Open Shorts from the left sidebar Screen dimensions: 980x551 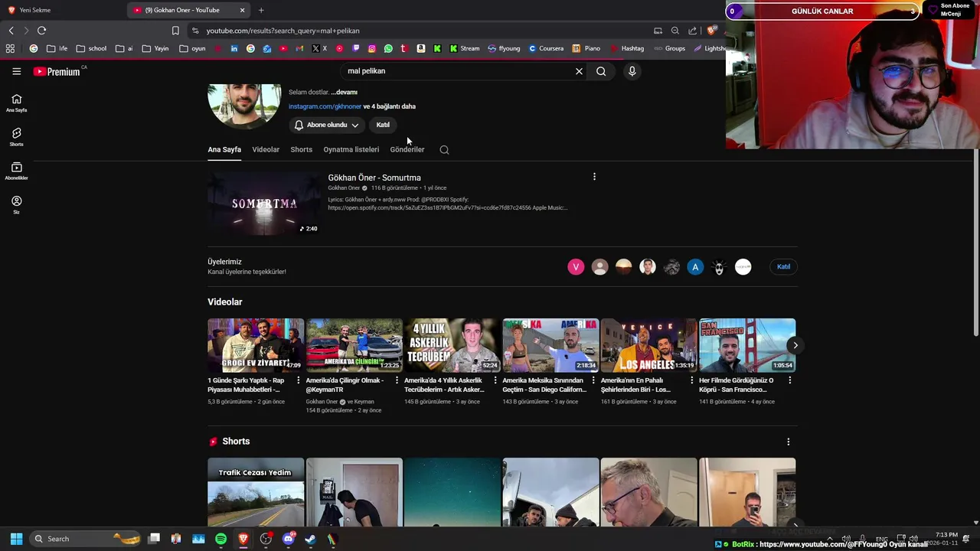click(x=16, y=137)
